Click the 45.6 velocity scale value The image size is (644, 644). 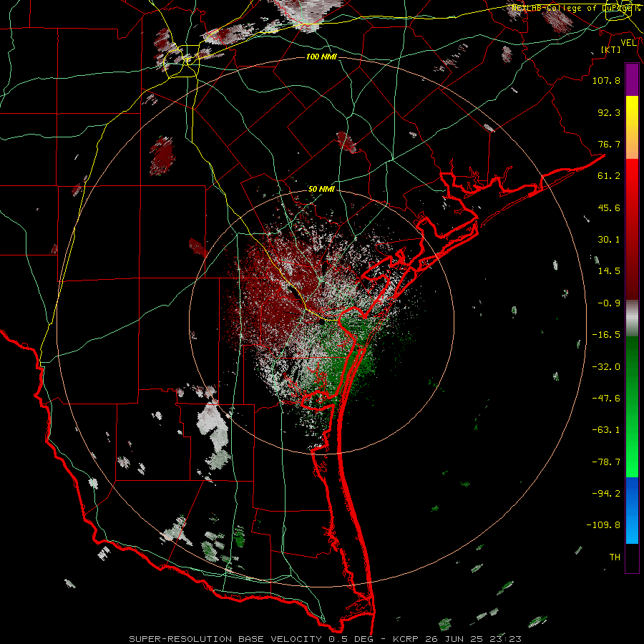pyautogui.click(x=609, y=208)
